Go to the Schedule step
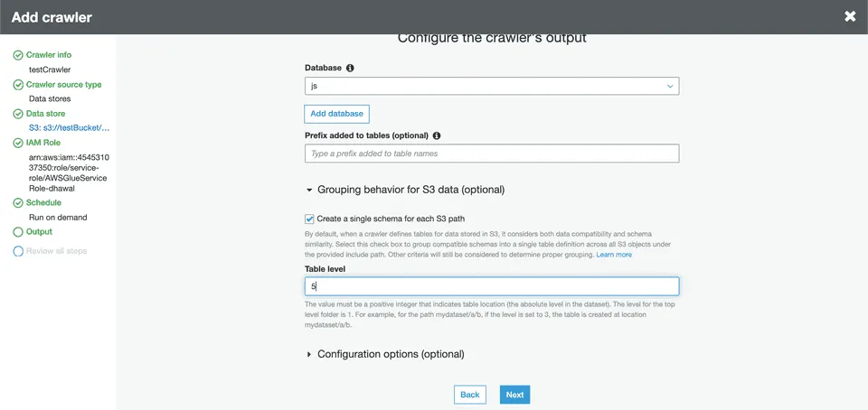 (x=43, y=202)
